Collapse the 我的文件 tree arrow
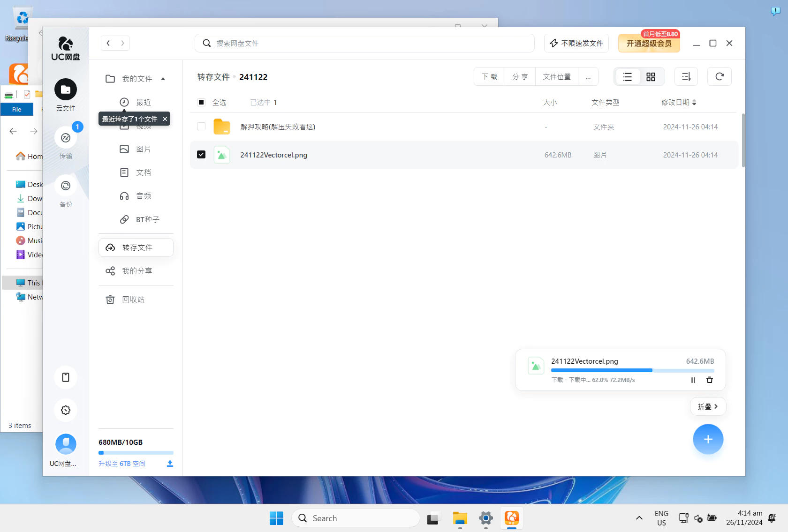The width and height of the screenshot is (788, 532). click(163, 79)
